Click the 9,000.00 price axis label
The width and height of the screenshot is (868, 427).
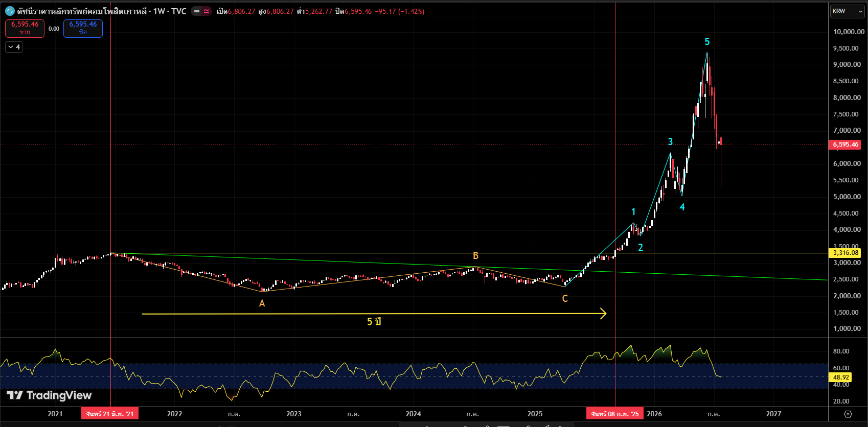[847, 64]
